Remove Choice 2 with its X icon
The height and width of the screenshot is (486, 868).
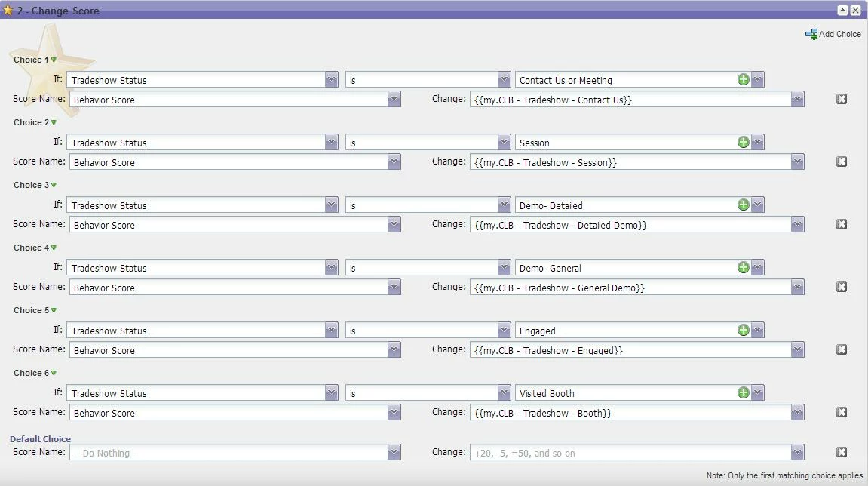842,161
